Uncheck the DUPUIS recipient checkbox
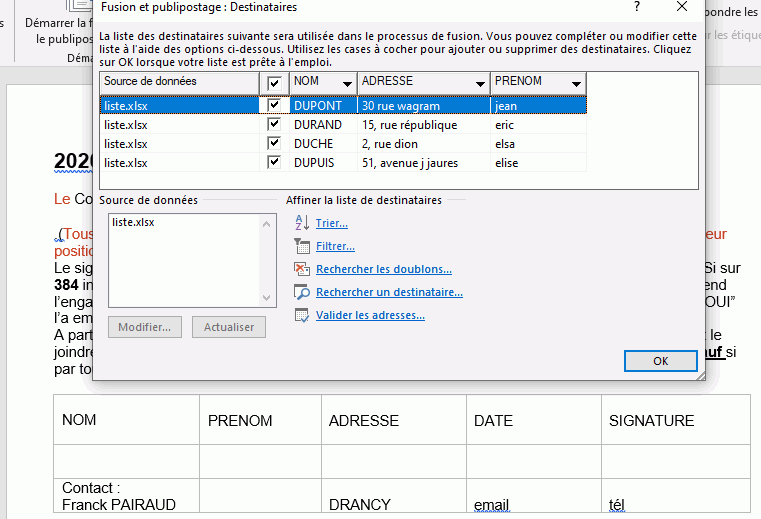This screenshot has width=761, height=519. (x=274, y=163)
